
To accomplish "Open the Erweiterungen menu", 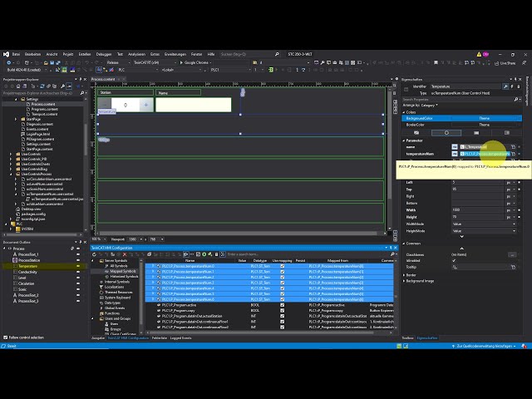I will point(175,54).
